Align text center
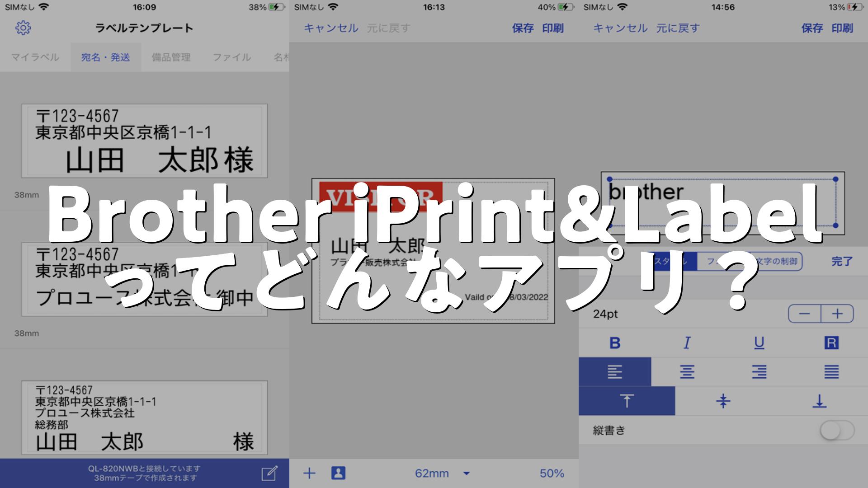This screenshot has height=488, width=868. [x=687, y=372]
